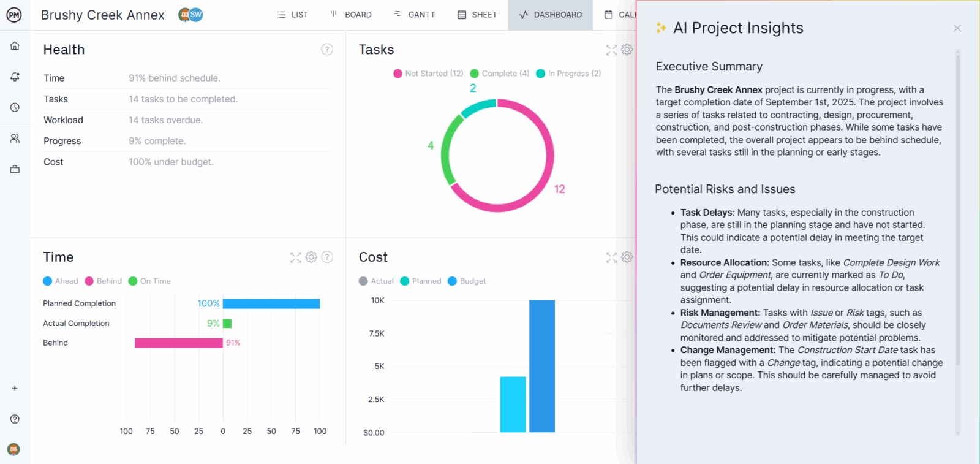The height and width of the screenshot is (464, 980).
Task: Toggle the On Time legend in the Time chart
Action: [x=149, y=281]
